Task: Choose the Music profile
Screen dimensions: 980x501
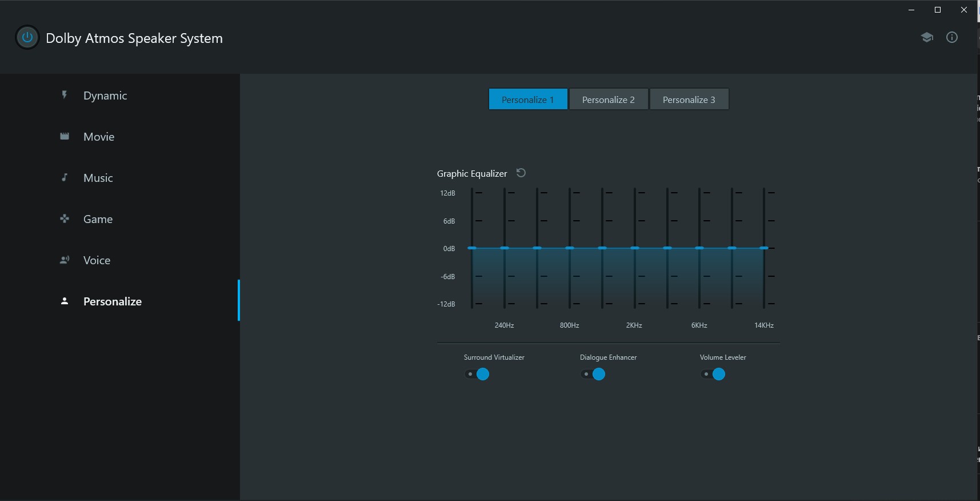Action: [x=120, y=178]
